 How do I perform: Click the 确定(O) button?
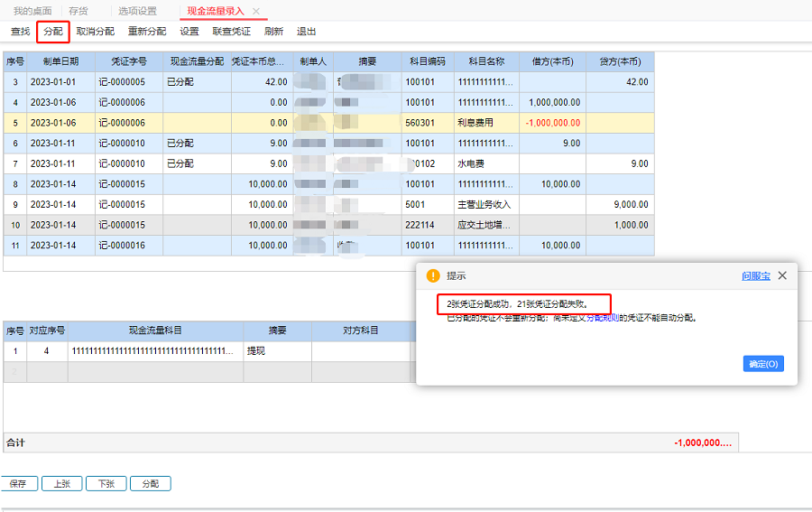(x=763, y=364)
